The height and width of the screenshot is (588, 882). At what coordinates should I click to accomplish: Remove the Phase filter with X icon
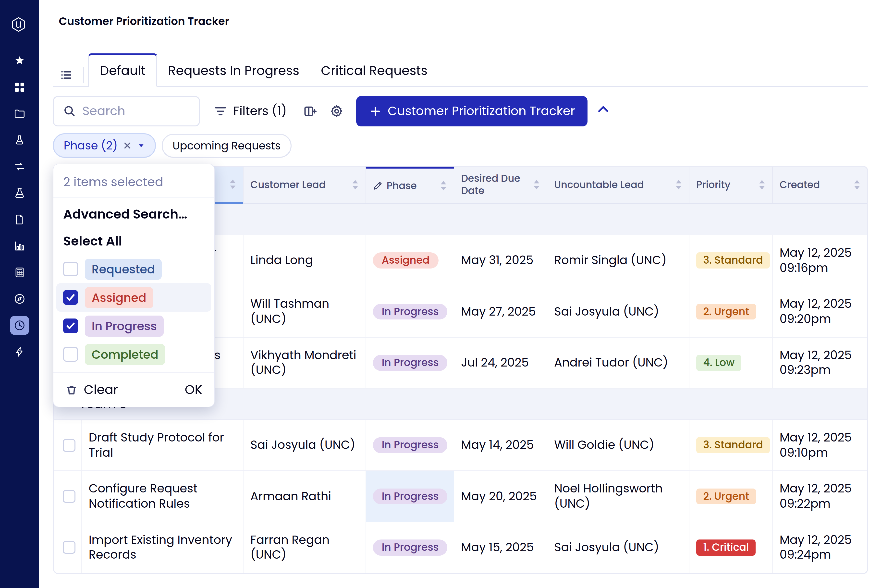(x=127, y=146)
